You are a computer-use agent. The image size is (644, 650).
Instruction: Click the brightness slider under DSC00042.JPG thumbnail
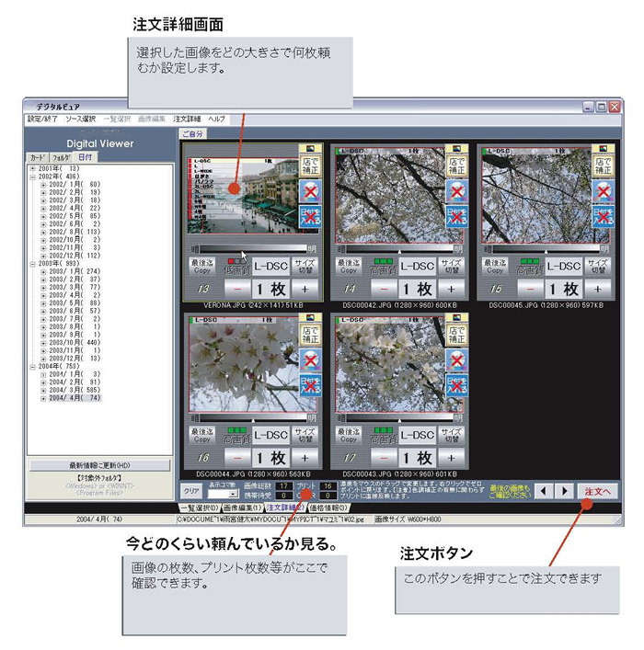[399, 249]
